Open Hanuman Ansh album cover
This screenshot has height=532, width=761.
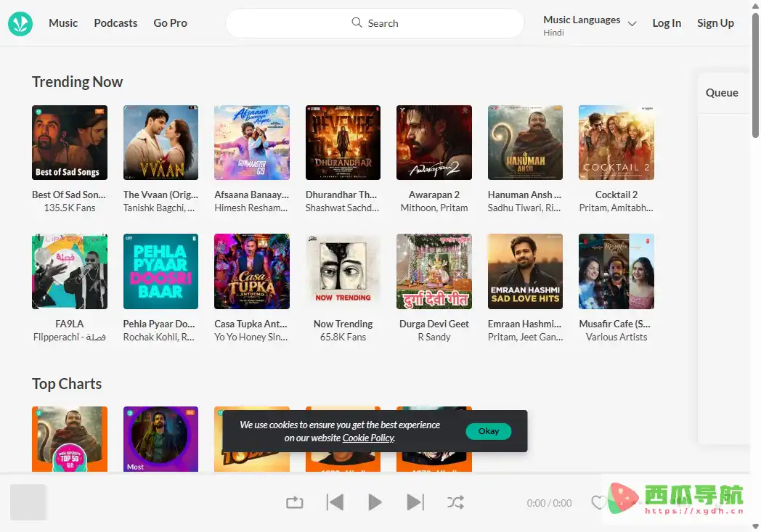click(x=525, y=142)
